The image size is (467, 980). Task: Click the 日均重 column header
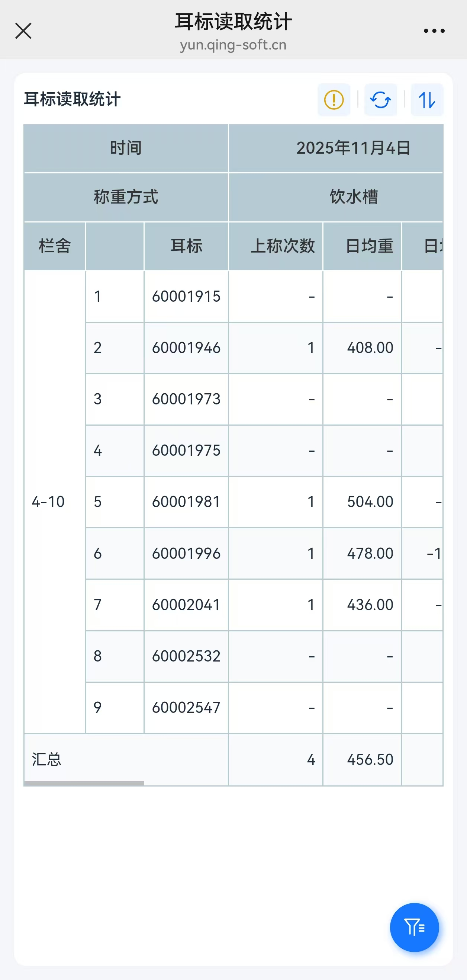369,246
